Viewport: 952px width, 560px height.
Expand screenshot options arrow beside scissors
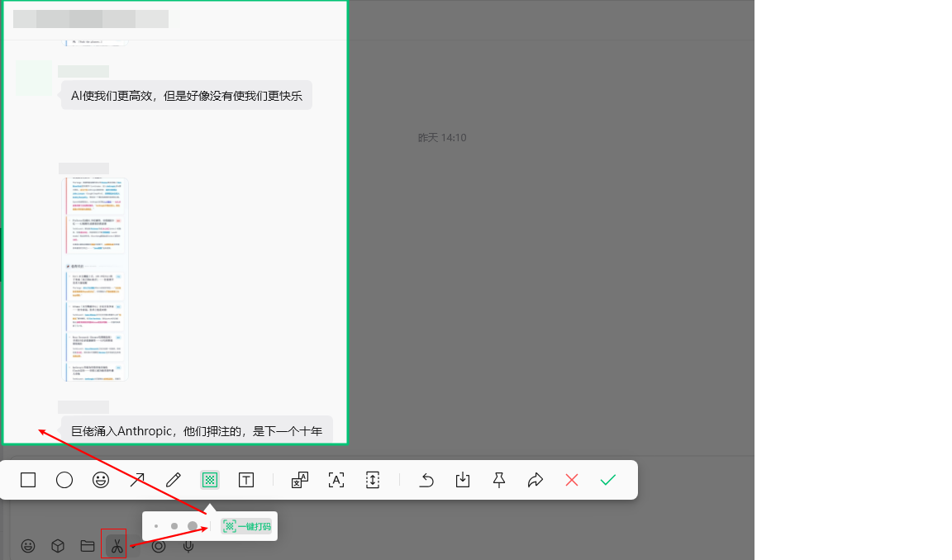(133, 547)
